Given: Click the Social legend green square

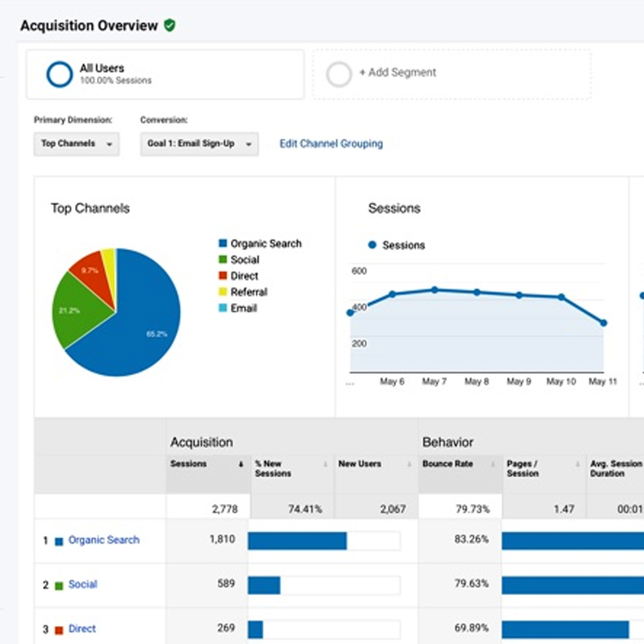Looking at the screenshot, I should (x=222, y=259).
